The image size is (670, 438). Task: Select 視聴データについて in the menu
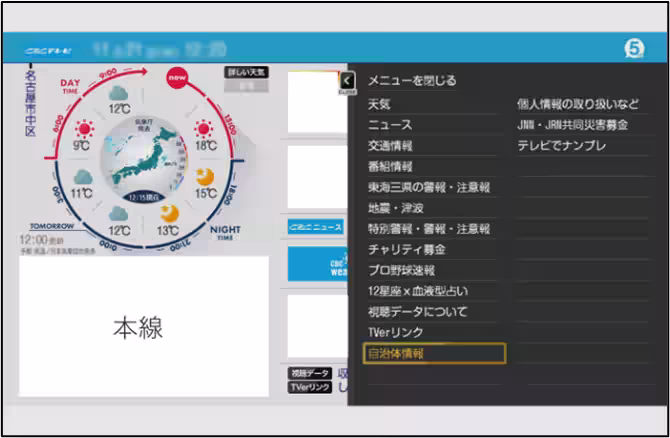(417, 312)
